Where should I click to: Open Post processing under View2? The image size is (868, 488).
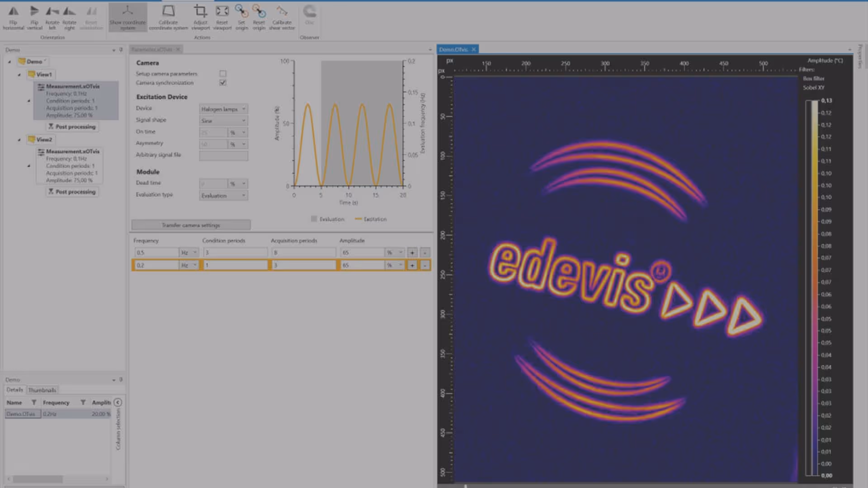(72, 192)
